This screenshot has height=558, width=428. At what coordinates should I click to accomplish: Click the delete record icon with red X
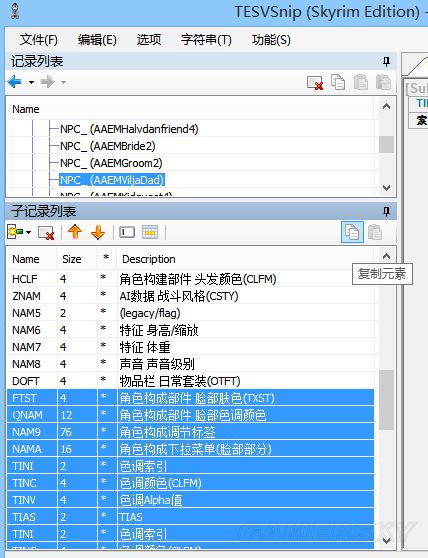pyautogui.click(x=315, y=83)
